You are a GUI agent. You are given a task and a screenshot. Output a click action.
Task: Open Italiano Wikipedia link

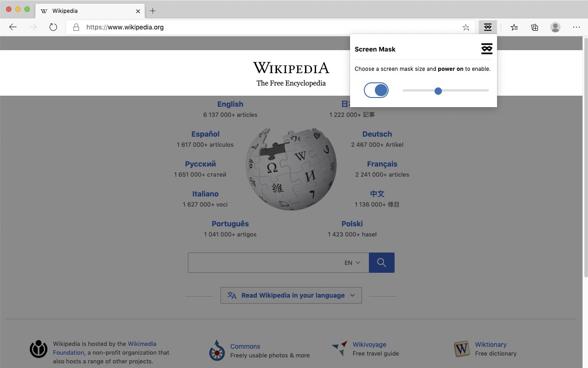pos(205,194)
